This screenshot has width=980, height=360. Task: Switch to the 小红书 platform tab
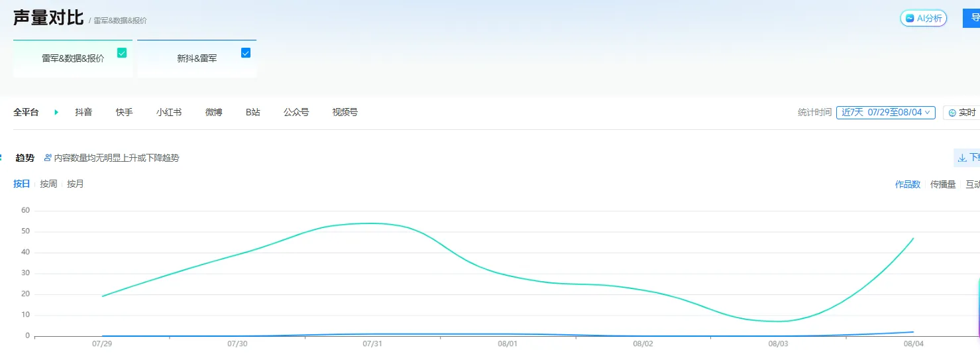pyautogui.click(x=169, y=113)
